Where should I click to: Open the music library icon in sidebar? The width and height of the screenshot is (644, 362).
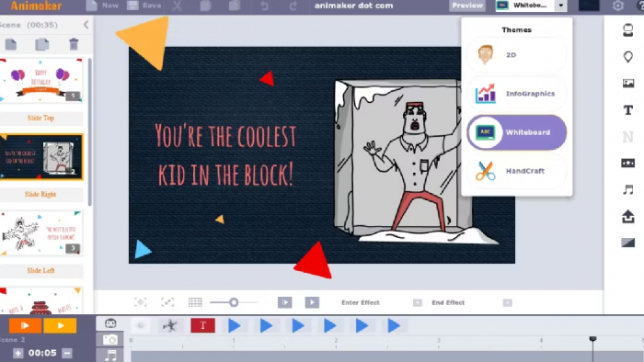click(x=627, y=189)
